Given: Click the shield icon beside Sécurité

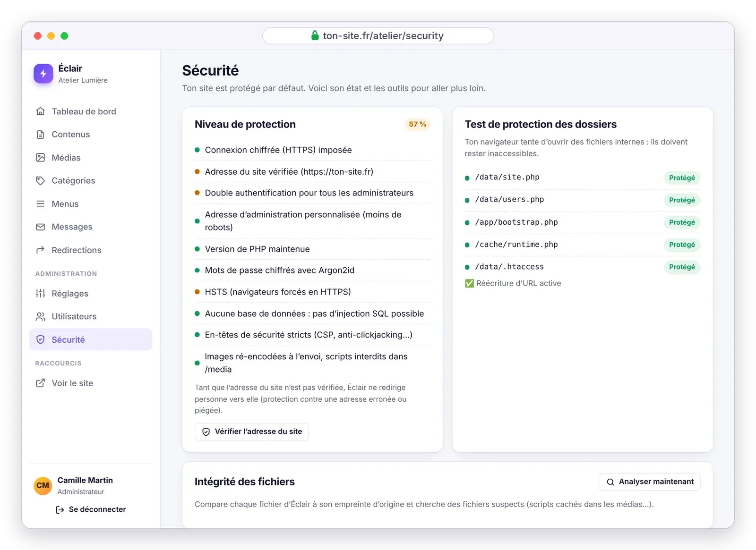Looking at the screenshot, I should 41,339.
